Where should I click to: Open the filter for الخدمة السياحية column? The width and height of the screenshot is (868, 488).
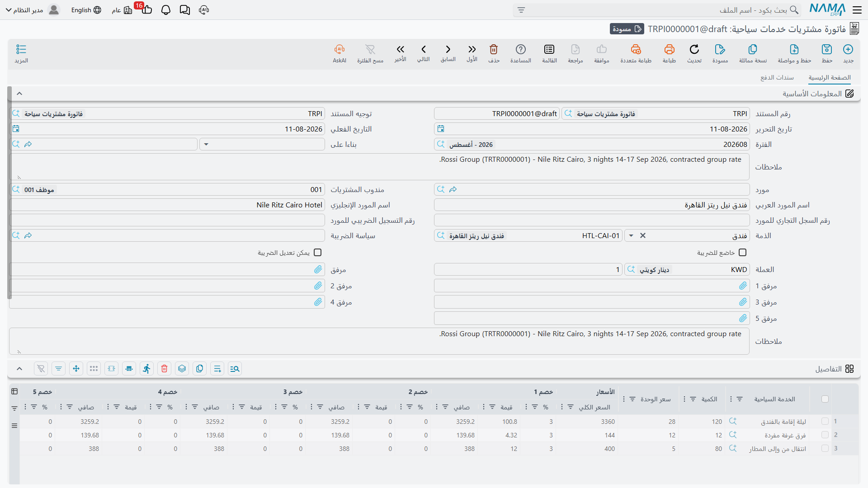click(740, 399)
